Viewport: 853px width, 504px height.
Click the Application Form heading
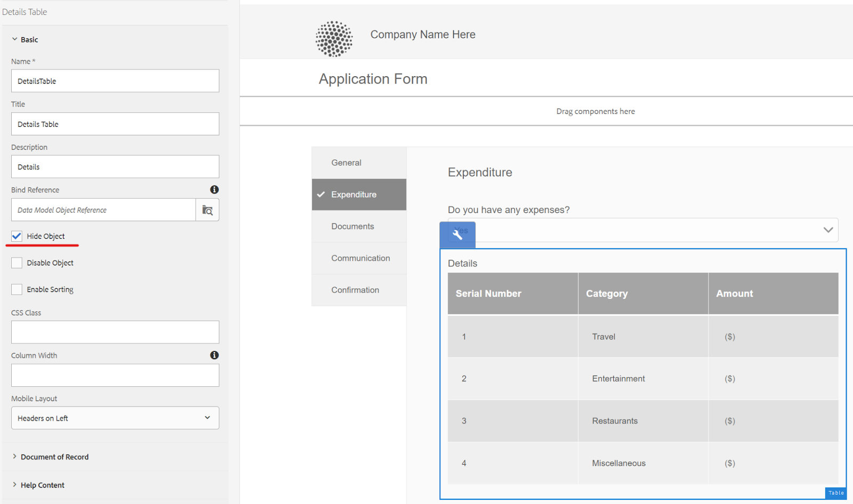(x=373, y=79)
